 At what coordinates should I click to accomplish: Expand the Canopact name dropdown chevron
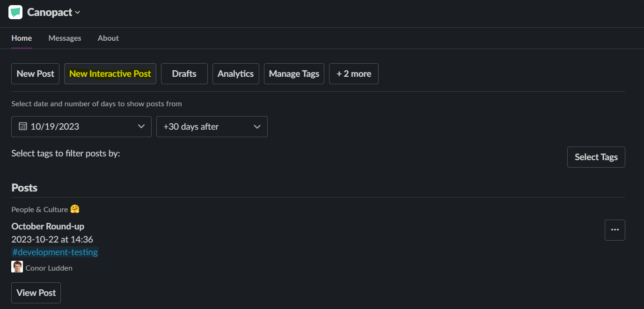78,13
